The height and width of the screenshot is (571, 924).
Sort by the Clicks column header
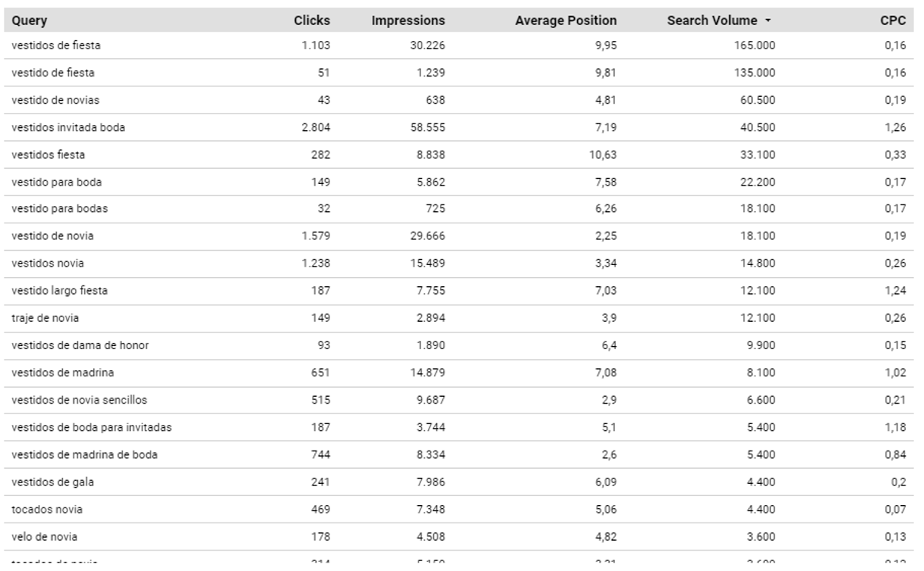311,20
